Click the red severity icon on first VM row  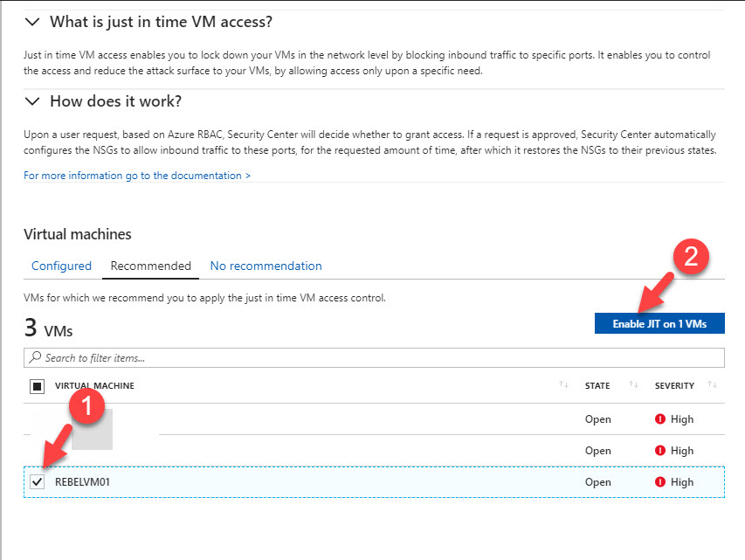[x=661, y=419]
